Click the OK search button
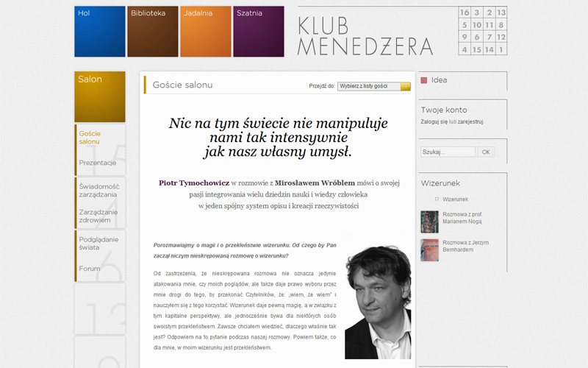 486,152
